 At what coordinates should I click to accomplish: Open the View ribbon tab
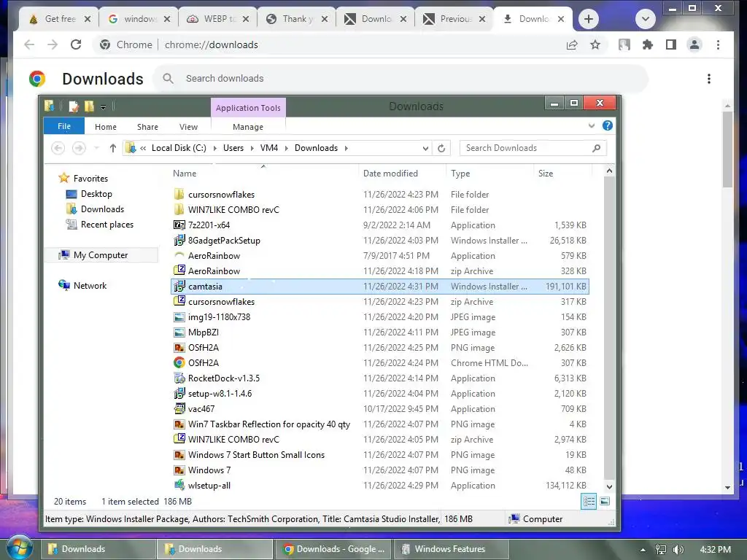coord(188,127)
